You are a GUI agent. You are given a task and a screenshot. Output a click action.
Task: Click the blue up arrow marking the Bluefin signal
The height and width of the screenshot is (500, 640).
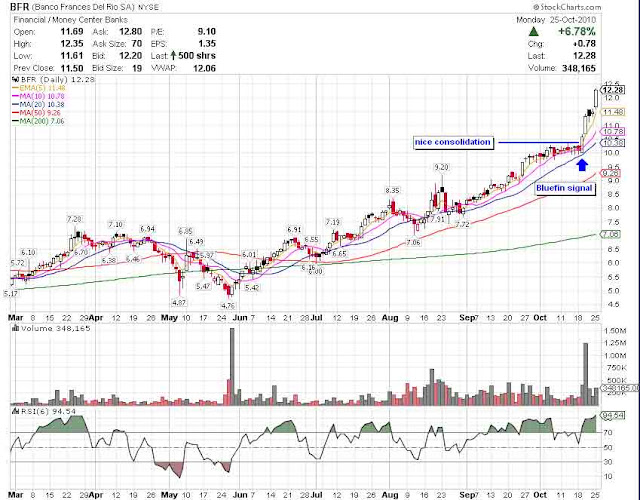click(582, 164)
